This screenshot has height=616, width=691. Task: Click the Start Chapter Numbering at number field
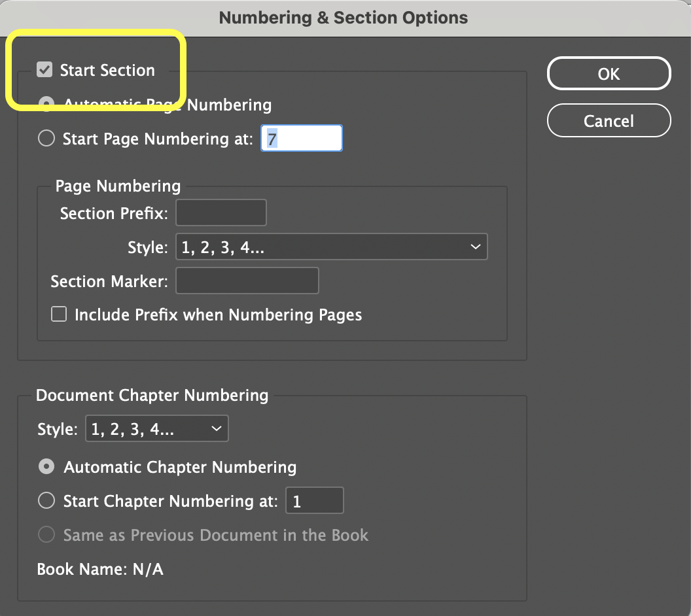coord(314,501)
